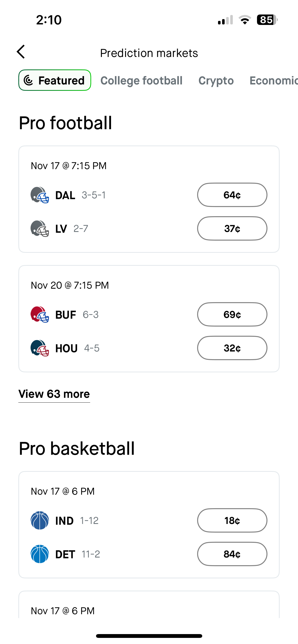The height and width of the screenshot is (644, 298).
Task: Tap the Detroit basketball icon
Action: click(40, 554)
